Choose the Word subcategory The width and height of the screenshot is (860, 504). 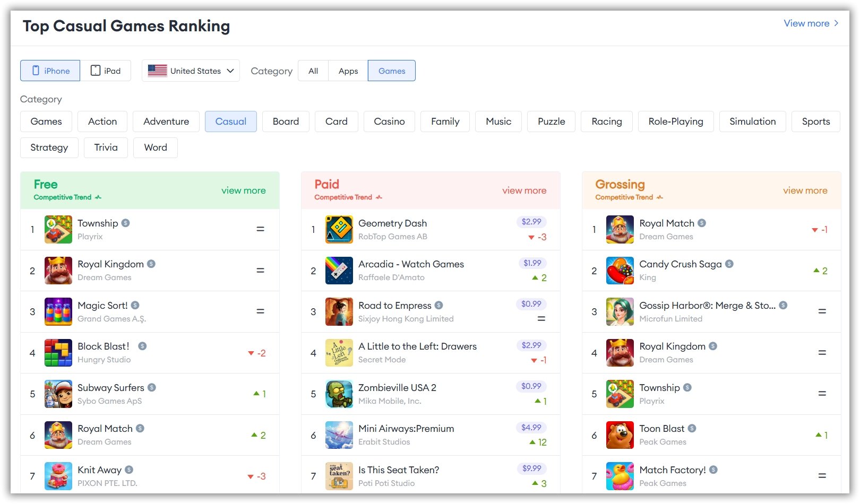[x=156, y=147]
